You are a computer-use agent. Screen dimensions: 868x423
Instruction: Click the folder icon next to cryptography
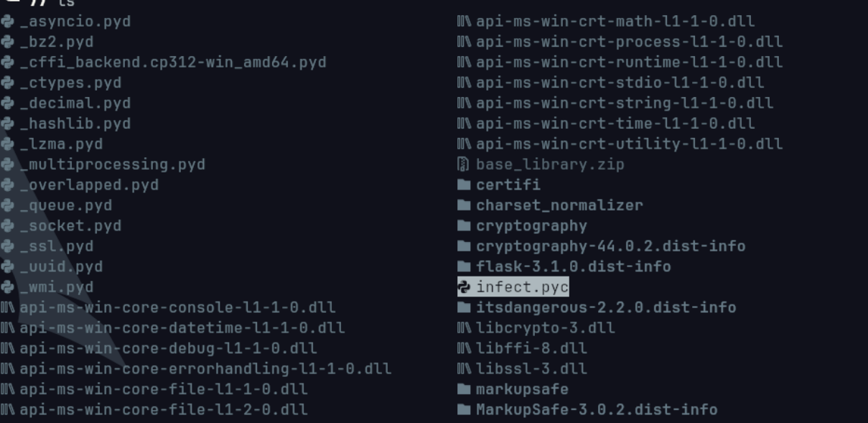pyautogui.click(x=464, y=226)
